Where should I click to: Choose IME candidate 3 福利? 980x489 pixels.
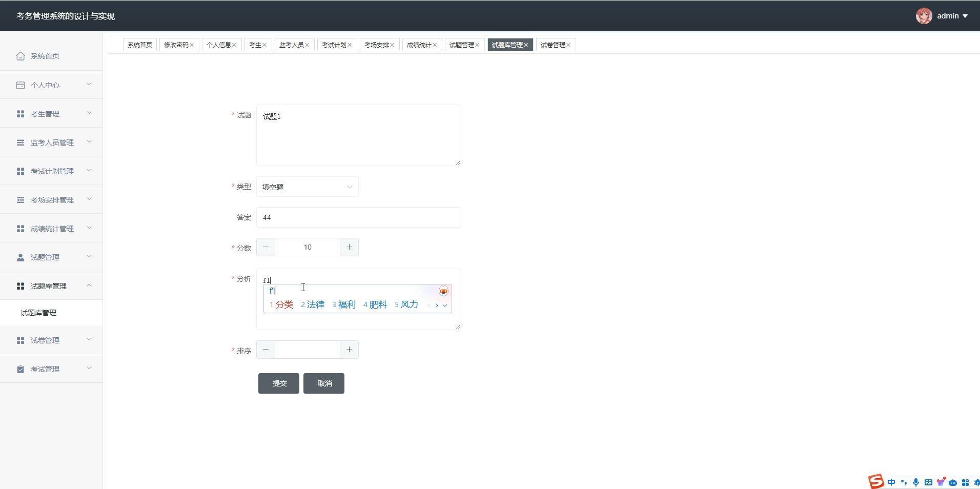tap(344, 304)
